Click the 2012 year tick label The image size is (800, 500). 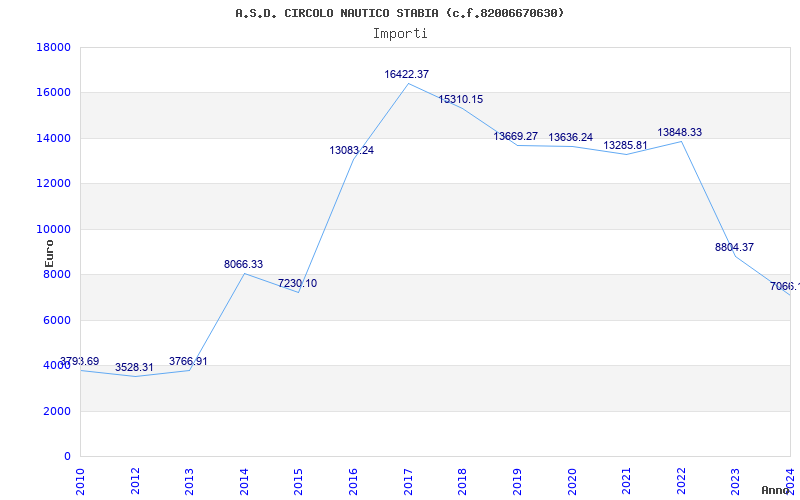[x=135, y=481]
